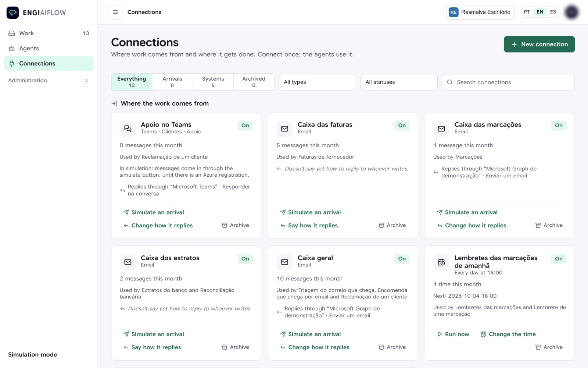Open the All statuses dropdown
The width and height of the screenshot is (588, 368).
click(399, 82)
